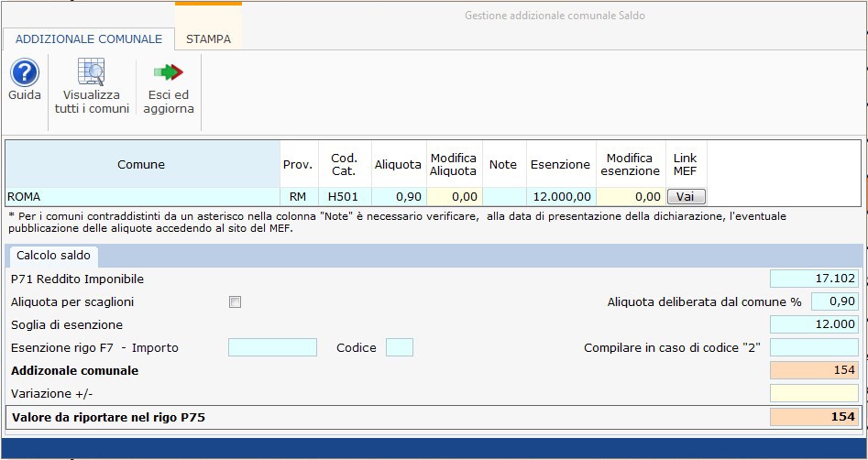
Task: Open the Guida help icon
Action: click(24, 73)
